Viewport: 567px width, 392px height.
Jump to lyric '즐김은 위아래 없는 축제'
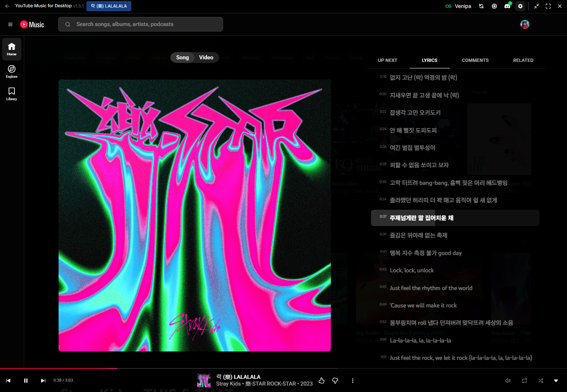pos(455,235)
